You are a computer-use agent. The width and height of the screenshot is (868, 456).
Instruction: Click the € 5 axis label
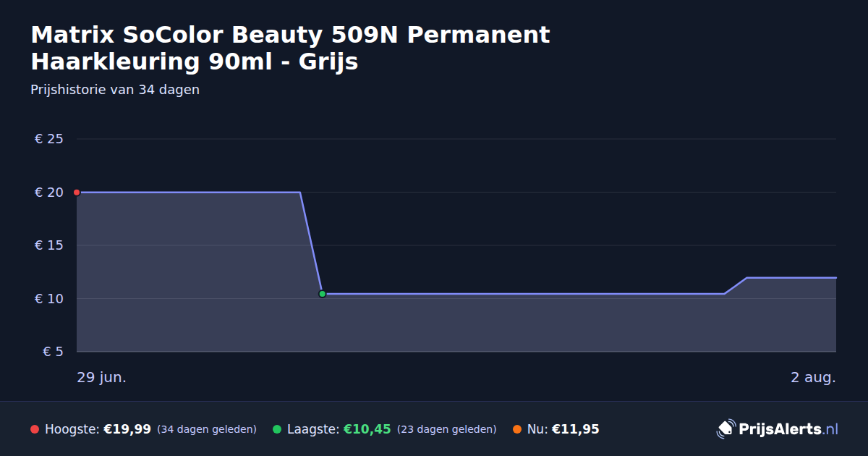54,352
